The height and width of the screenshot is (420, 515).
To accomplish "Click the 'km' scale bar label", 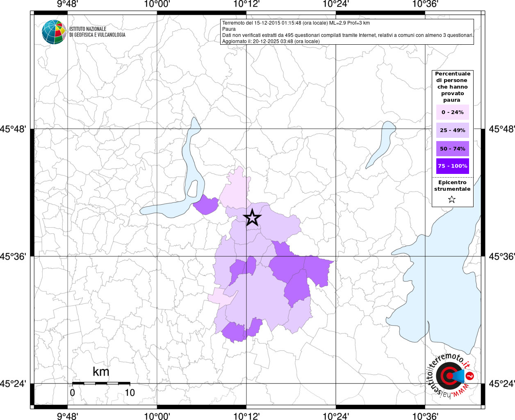I will coord(101,372).
